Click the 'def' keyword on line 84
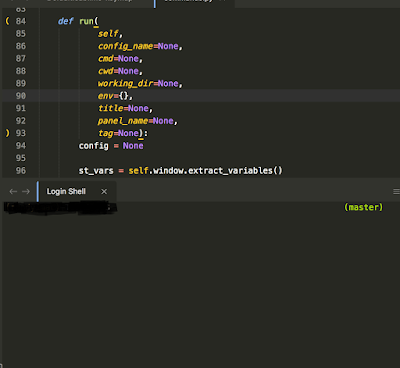The width and height of the screenshot is (400, 368). (x=66, y=21)
